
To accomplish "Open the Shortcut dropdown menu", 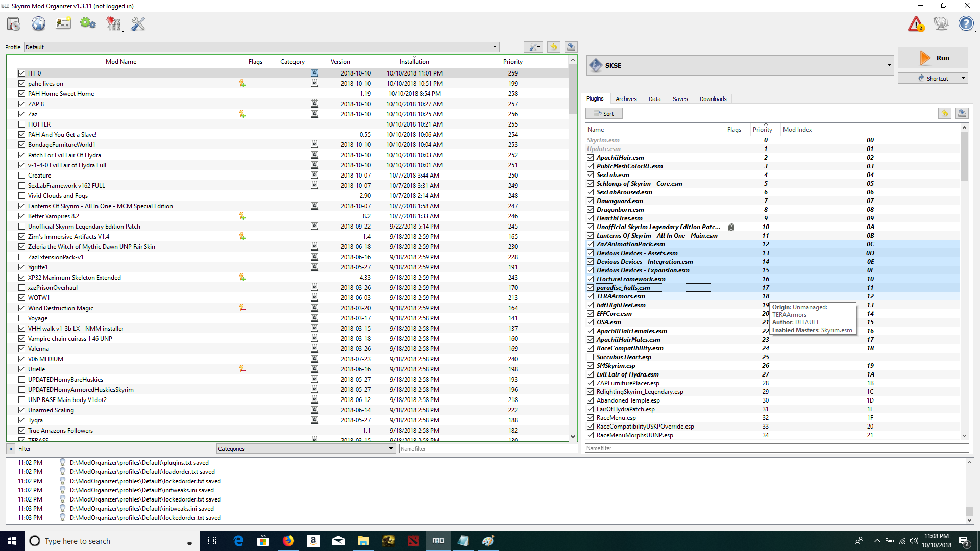I will tap(933, 78).
